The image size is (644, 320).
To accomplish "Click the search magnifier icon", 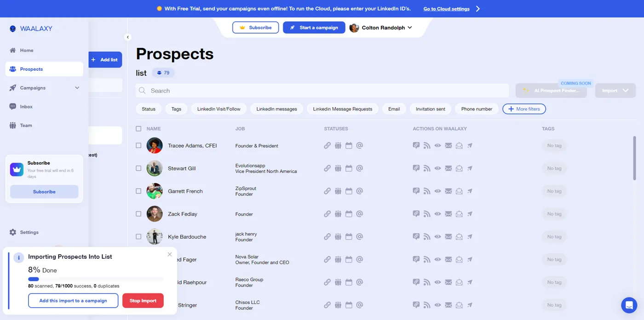I will pos(143,91).
